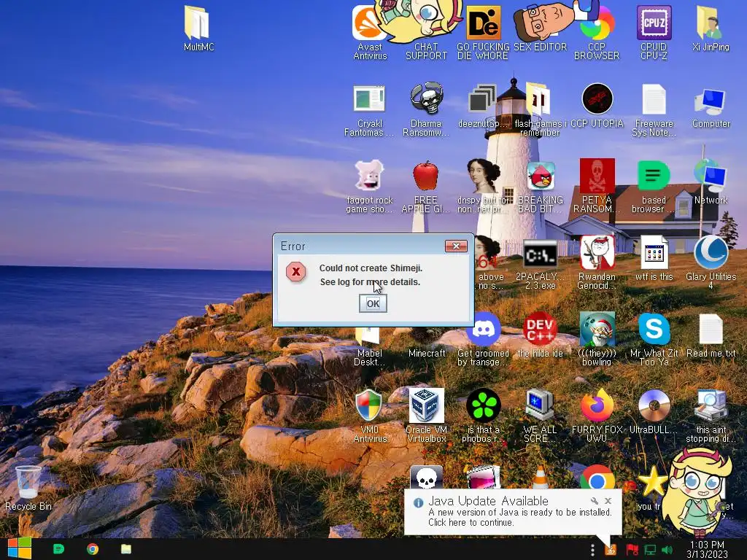Select the CCP UTOPIA icon
Viewport: 747px width, 560px height.
597,106
